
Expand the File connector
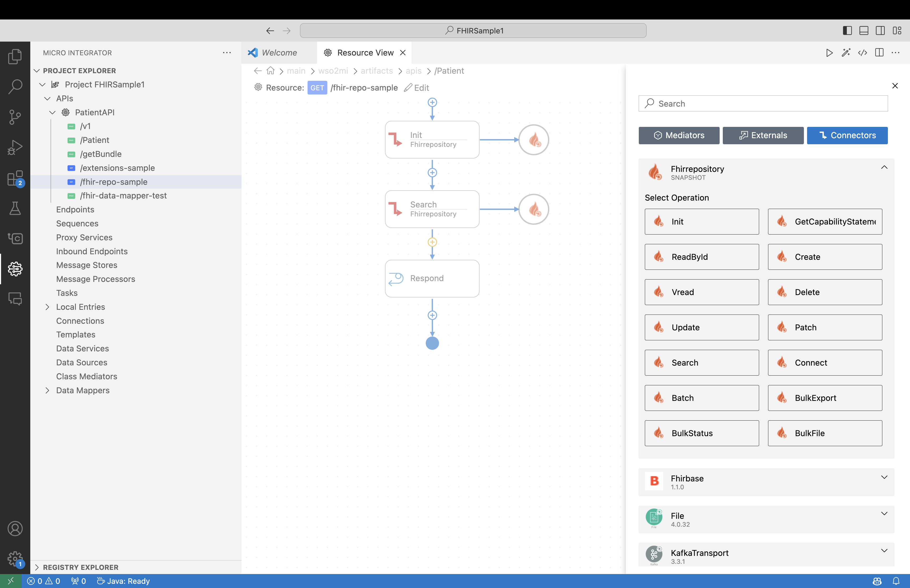pos(884,514)
